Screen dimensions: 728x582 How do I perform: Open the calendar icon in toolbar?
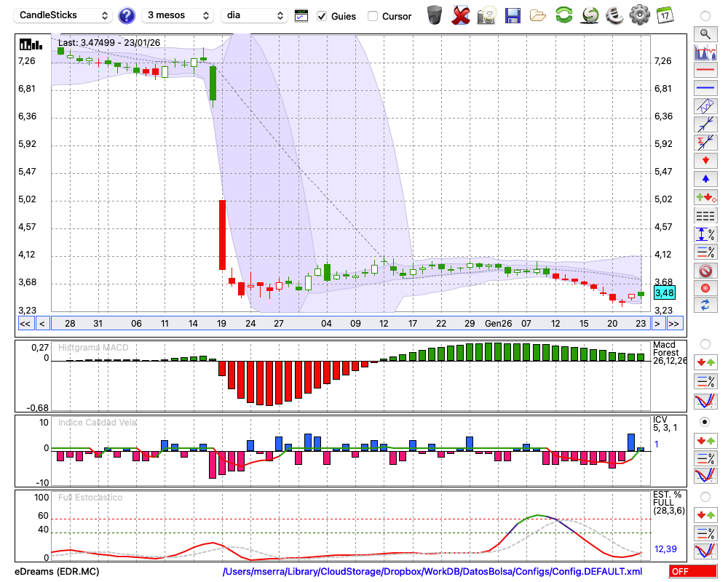[665, 15]
